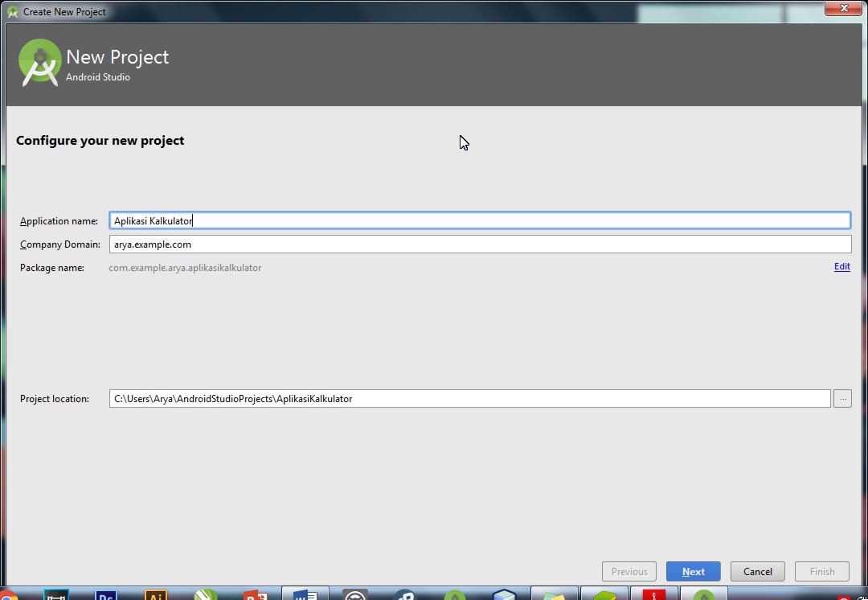Viewport: 868px width, 600px height.
Task: Click the Edit link for Package name
Action: coord(842,266)
